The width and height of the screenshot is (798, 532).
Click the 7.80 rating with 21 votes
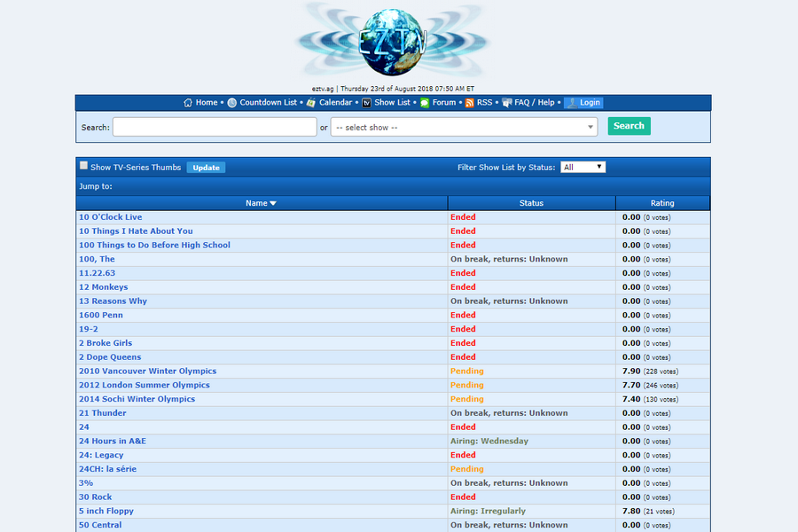point(648,511)
